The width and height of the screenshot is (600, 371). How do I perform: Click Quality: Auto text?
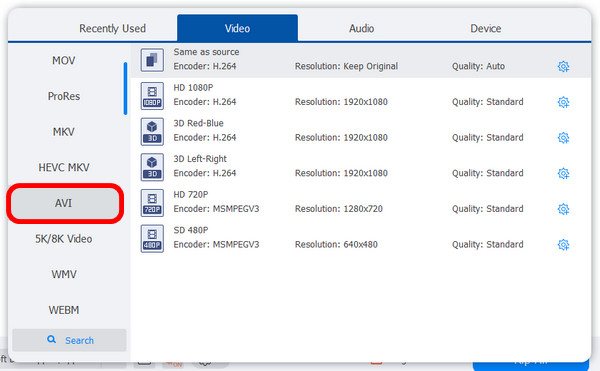478,66
